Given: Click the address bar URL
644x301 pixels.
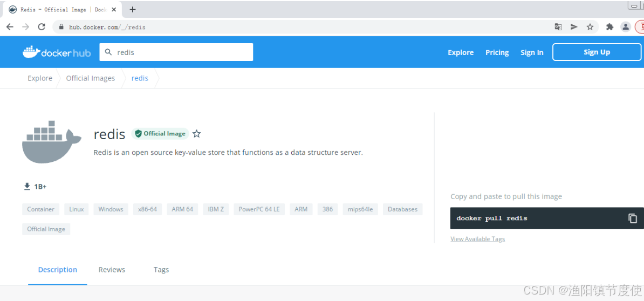Looking at the screenshot, I should [x=107, y=28].
